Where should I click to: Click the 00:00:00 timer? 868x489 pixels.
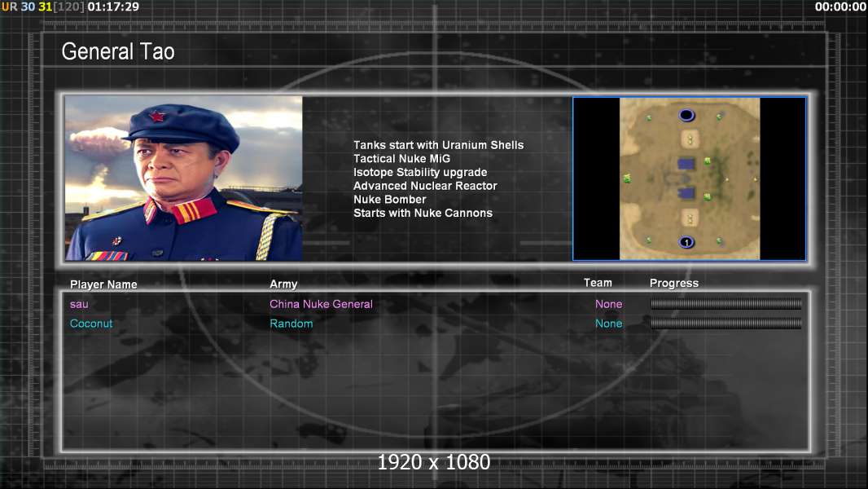pyautogui.click(x=840, y=7)
